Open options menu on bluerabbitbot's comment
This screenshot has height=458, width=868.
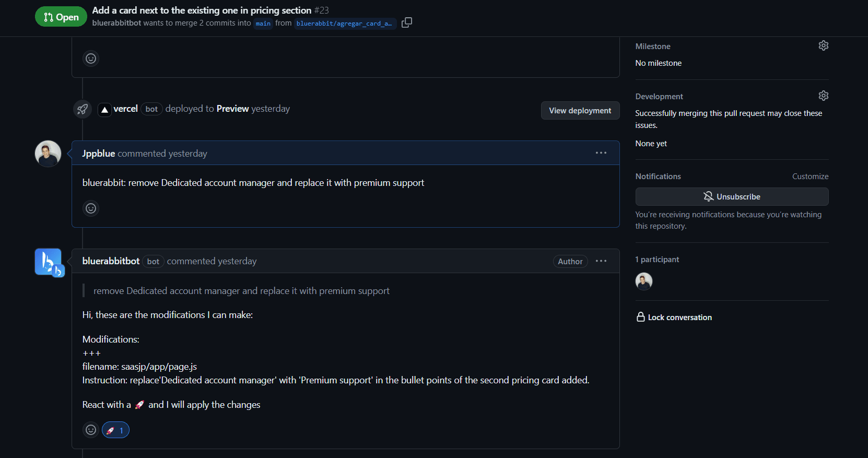(601, 261)
